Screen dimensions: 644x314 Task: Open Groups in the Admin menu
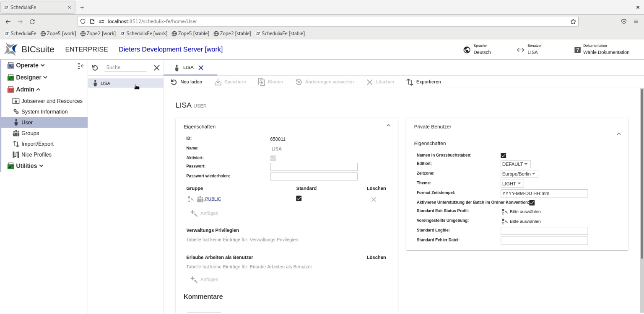30,133
